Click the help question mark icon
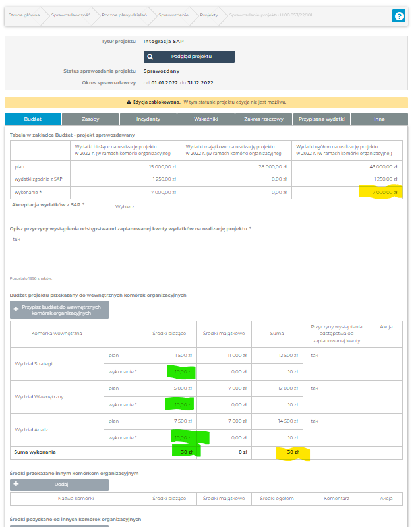 point(398,16)
